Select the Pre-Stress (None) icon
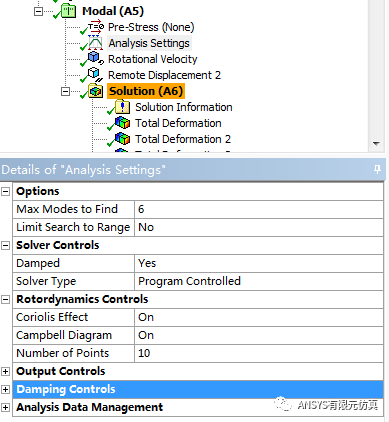The width and height of the screenshot is (389, 422). (96, 27)
